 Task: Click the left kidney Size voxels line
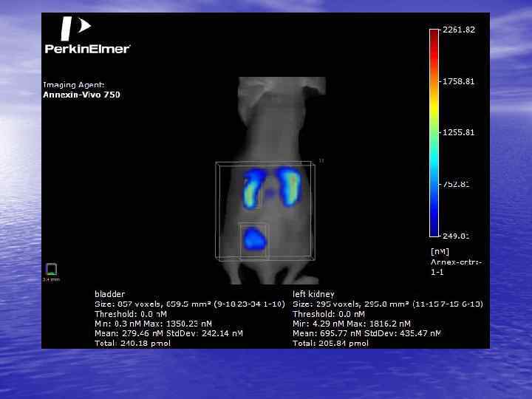pyautogui.click(x=388, y=304)
